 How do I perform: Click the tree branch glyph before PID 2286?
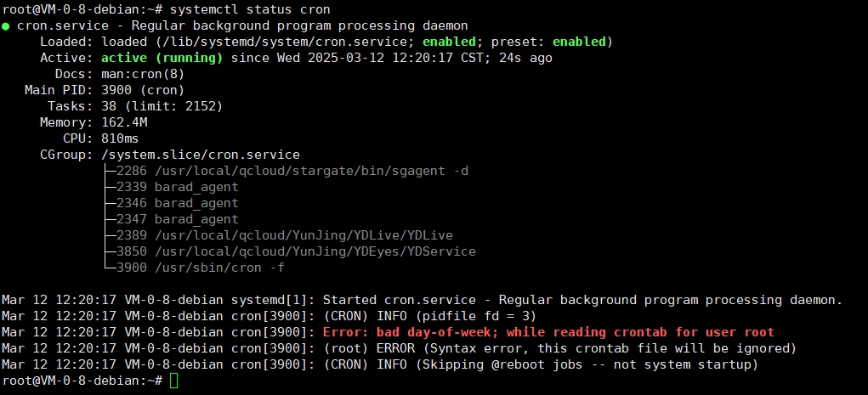109,171
